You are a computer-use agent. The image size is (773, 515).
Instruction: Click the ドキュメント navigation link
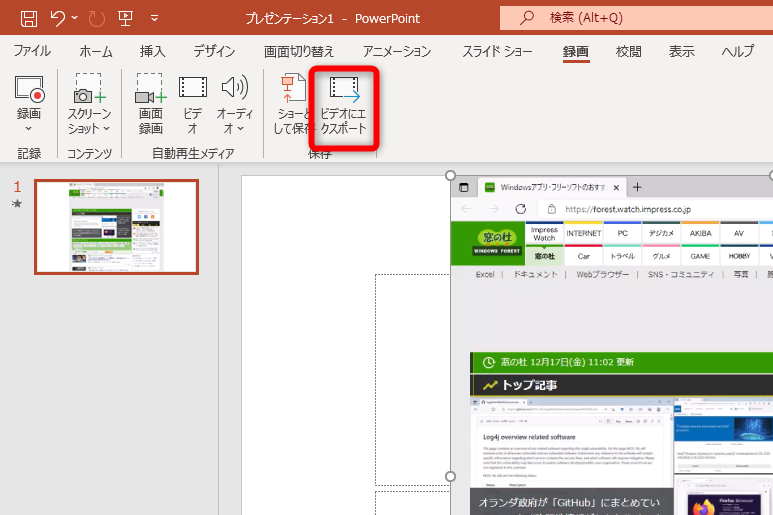(535, 275)
